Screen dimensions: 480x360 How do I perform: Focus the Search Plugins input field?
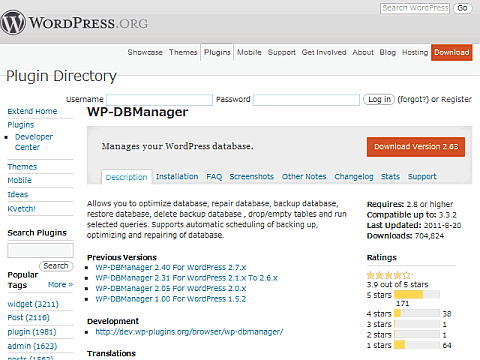pos(40,251)
